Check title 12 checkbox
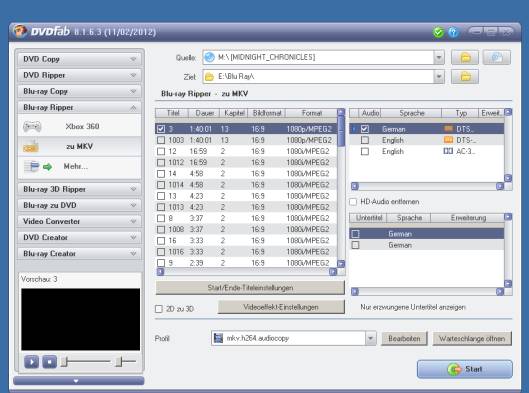The height and width of the screenshot is (393, 529). coord(161,151)
